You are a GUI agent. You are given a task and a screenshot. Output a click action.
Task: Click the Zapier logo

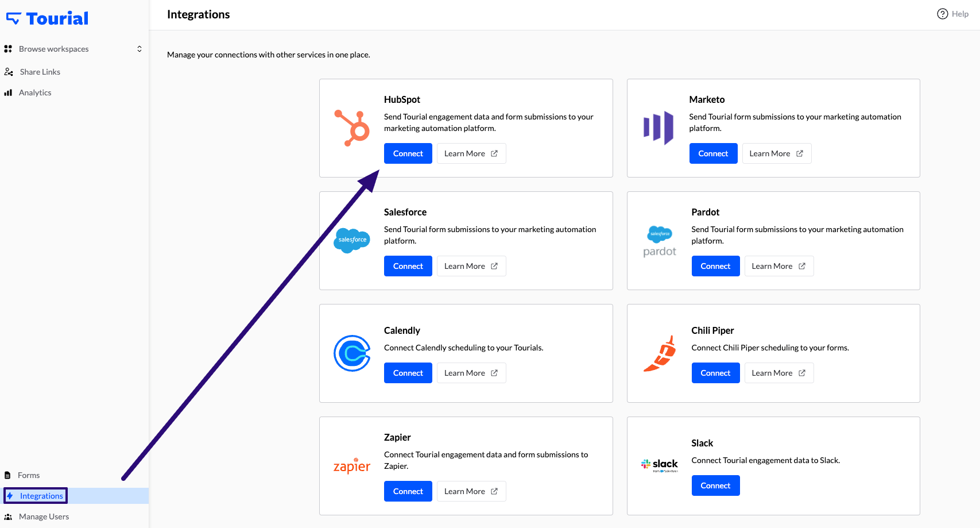point(352,466)
